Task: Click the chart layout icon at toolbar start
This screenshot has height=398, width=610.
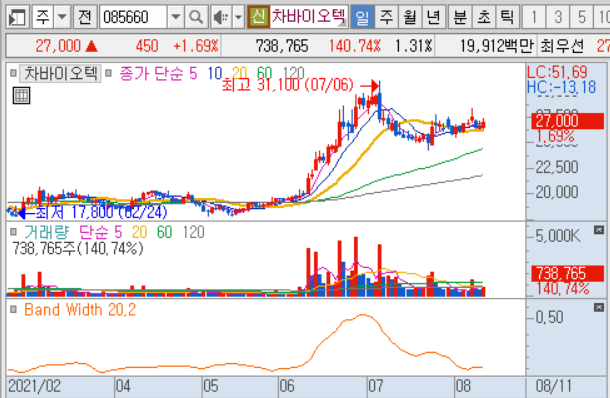Action: pyautogui.click(x=18, y=17)
